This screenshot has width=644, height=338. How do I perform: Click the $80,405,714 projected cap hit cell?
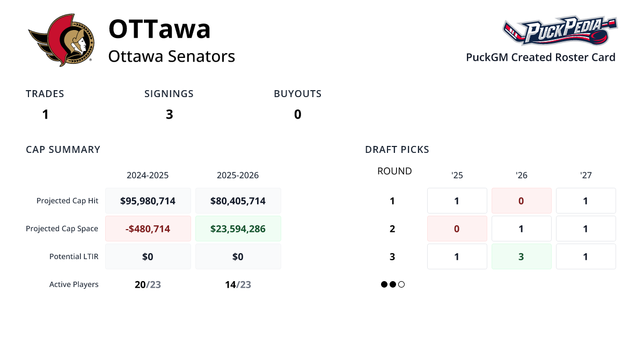(238, 201)
